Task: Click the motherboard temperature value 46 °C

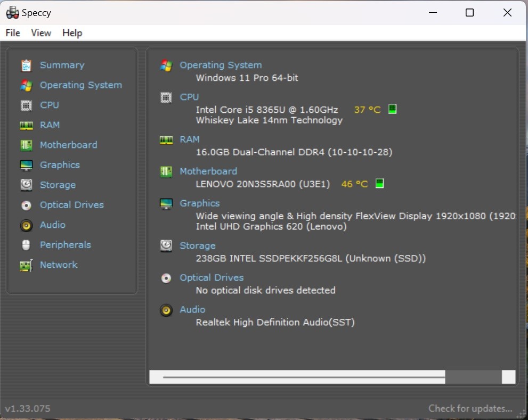Action: 355,184
